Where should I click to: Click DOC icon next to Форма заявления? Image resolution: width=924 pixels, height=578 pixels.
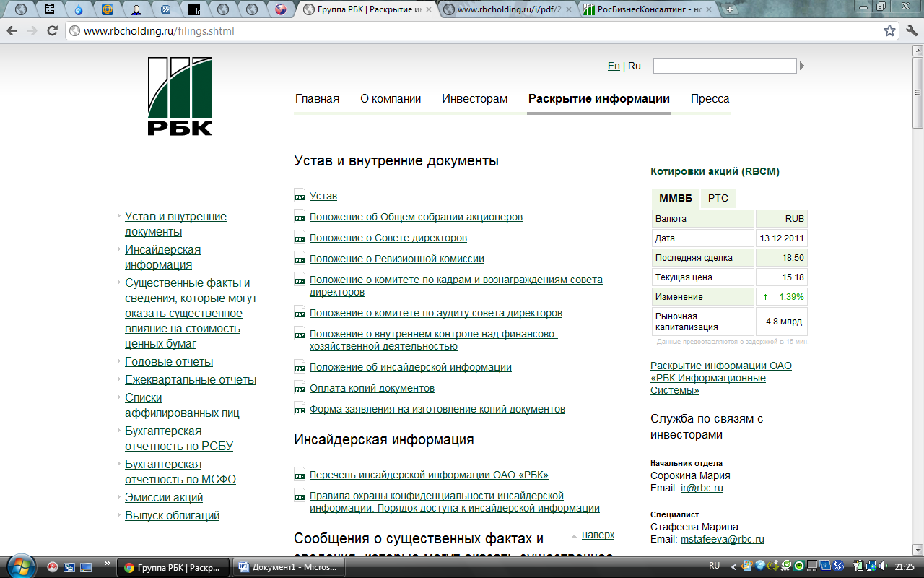coord(300,409)
